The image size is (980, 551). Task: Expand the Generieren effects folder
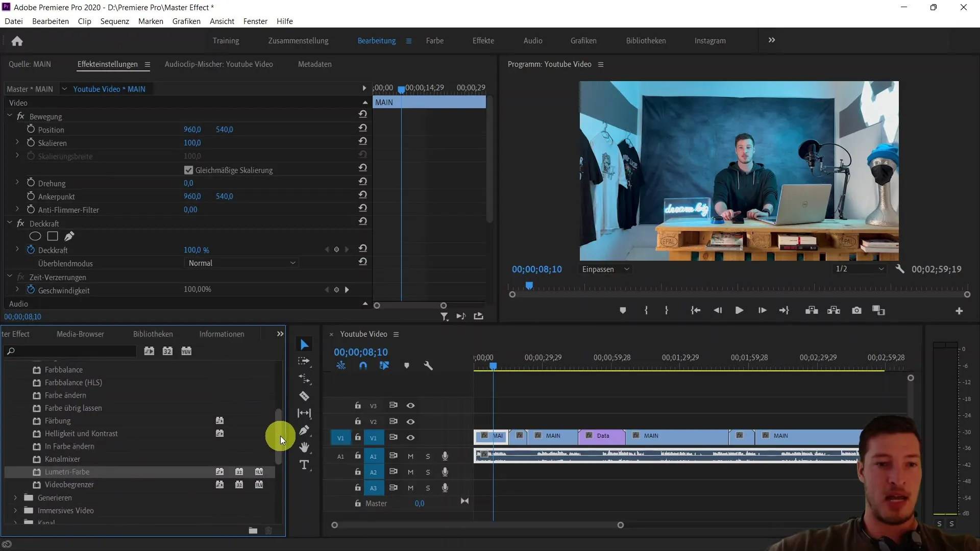coord(15,497)
